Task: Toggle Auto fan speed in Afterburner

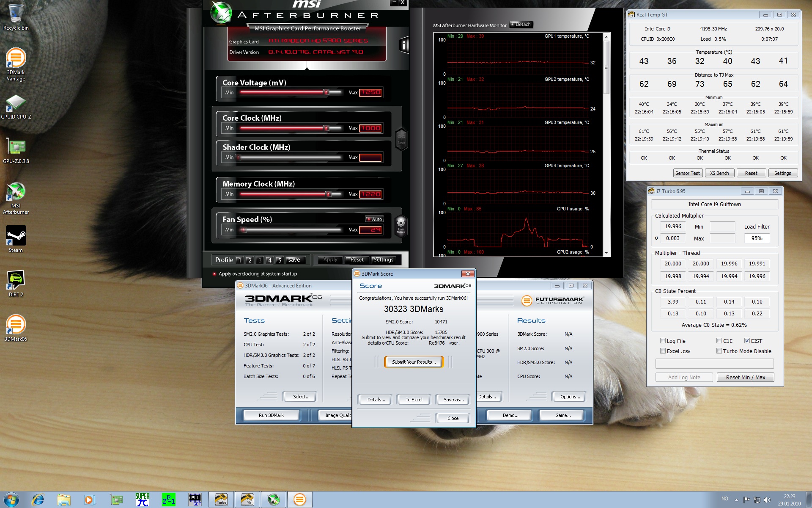Action: (x=374, y=219)
